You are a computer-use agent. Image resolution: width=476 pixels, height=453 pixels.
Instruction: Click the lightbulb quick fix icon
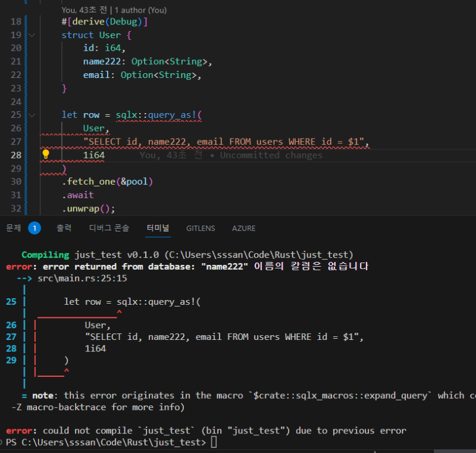tap(46, 155)
